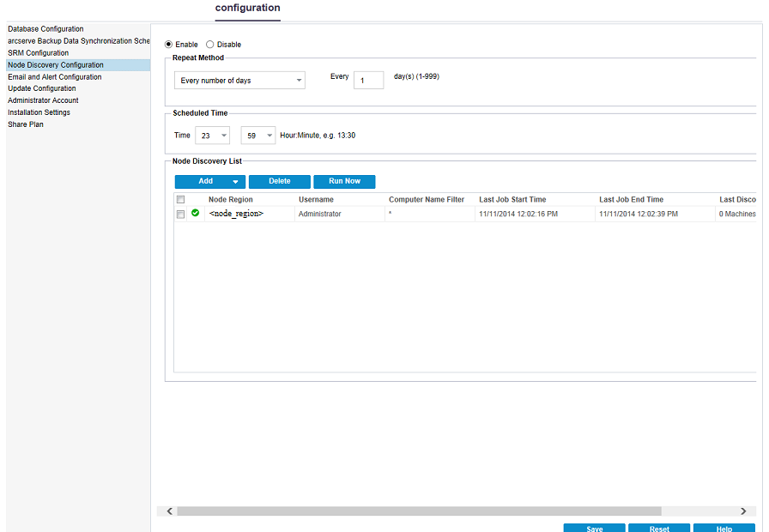The height and width of the screenshot is (532, 769).
Task: Expand the minute dropdown showing 59
Action: 257,136
